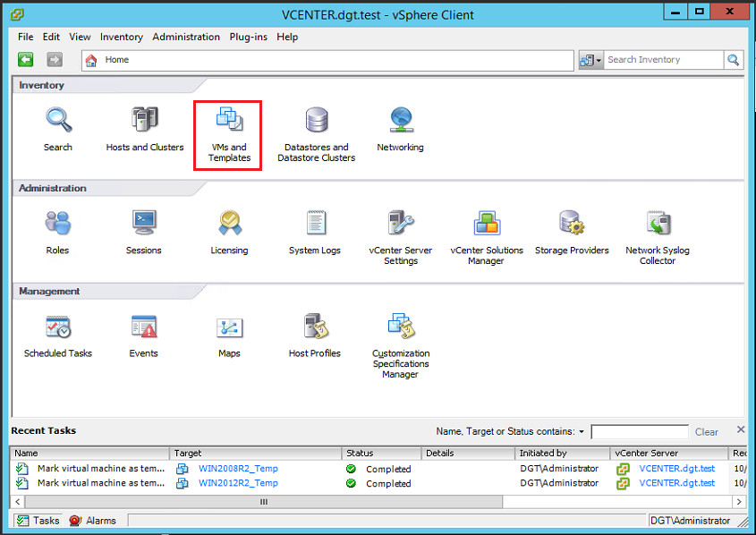Open Storage Providers
Screen dimensions: 756x535
(572, 223)
